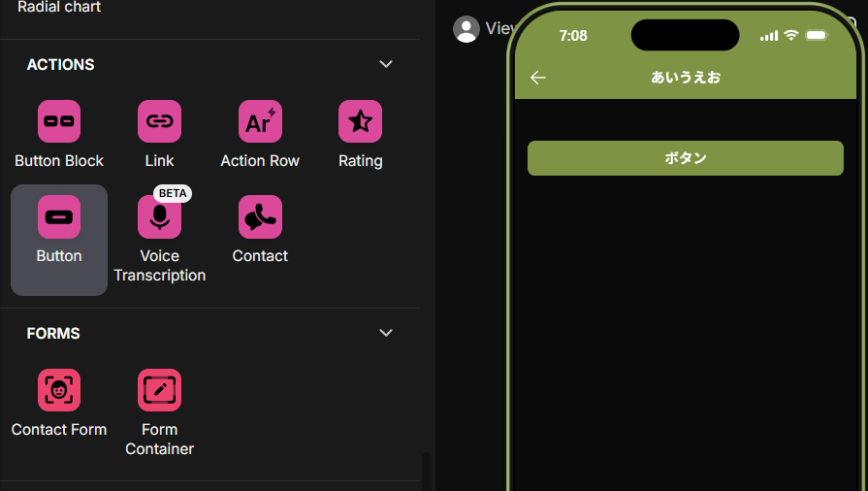Click the Radial chart label

(59, 7)
